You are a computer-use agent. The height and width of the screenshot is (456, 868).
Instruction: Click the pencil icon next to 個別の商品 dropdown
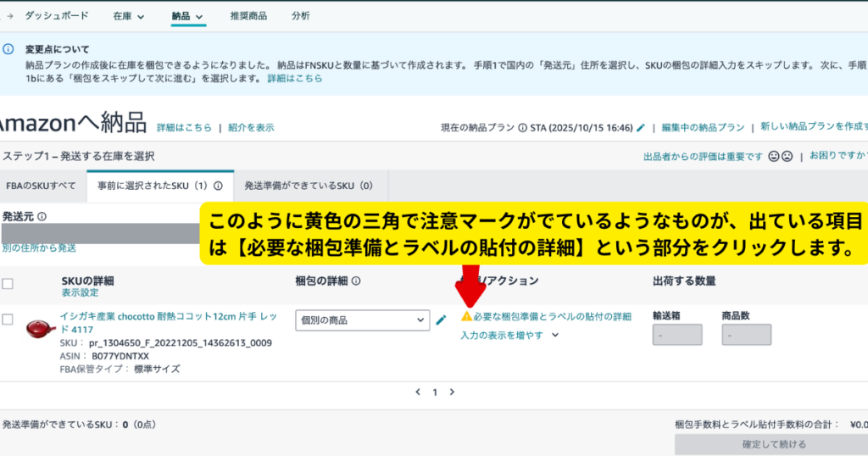(x=441, y=320)
